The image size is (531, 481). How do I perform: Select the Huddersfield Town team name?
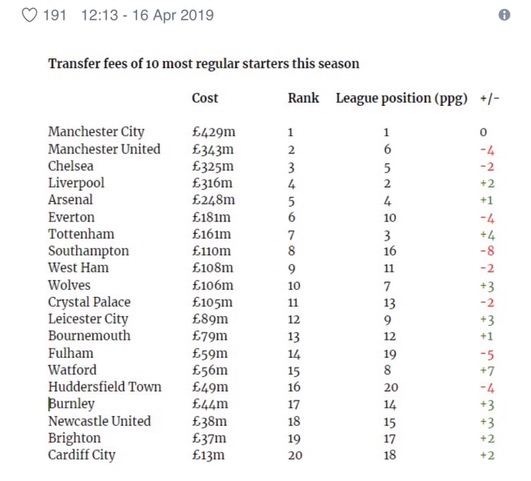105,387
